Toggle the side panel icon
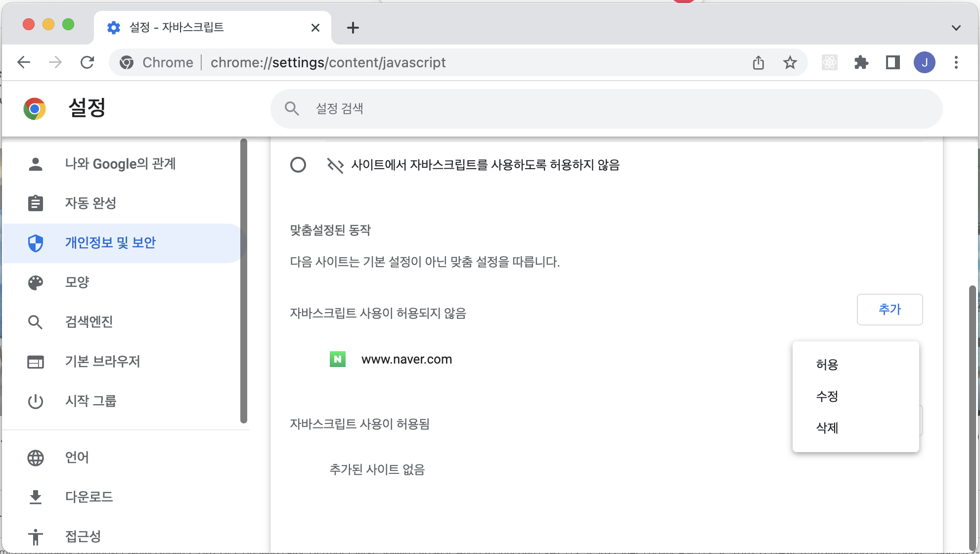980x554 pixels. pyautogui.click(x=892, y=62)
